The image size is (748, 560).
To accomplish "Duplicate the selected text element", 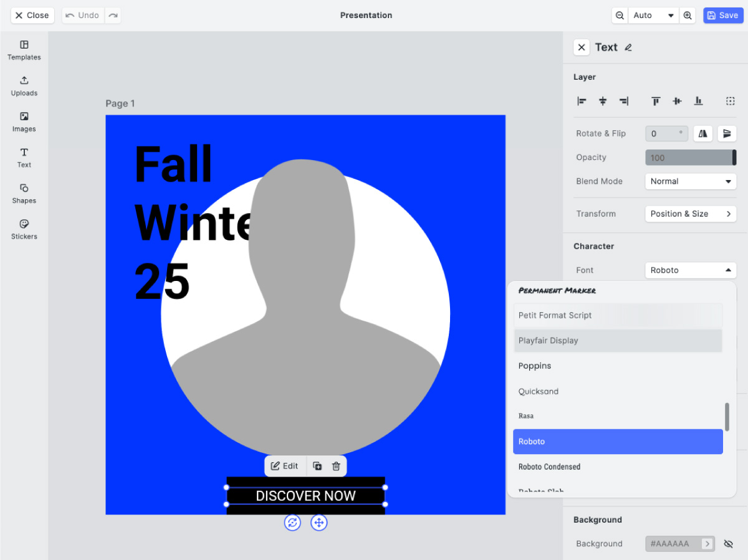I will pyautogui.click(x=317, y=466).
